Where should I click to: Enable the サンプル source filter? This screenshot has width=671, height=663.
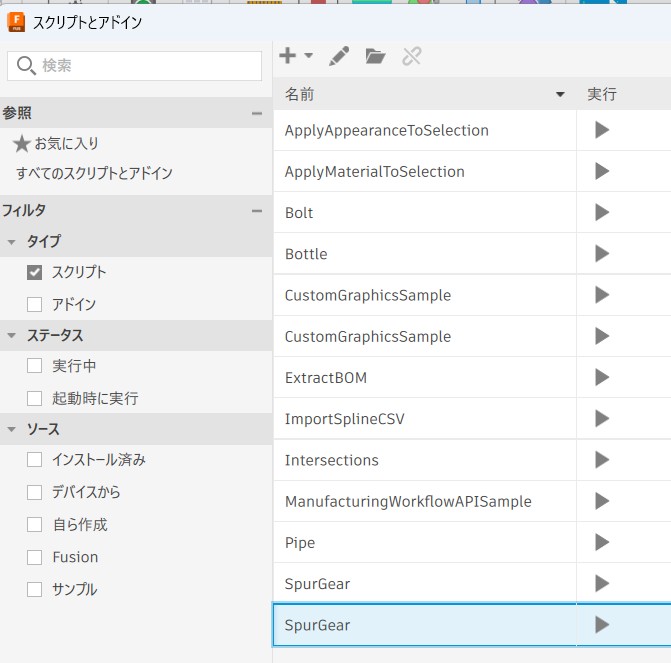click(x=34, y=589)
